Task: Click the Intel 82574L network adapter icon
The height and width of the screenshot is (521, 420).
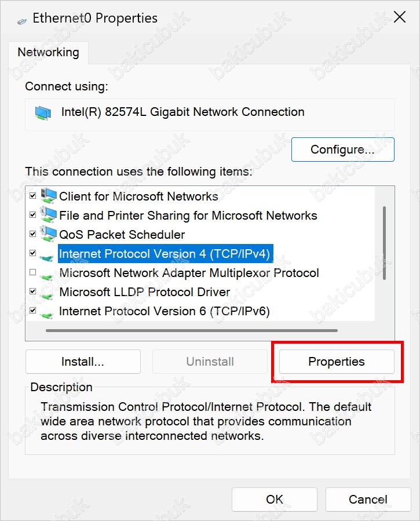Action: [43, 113]
